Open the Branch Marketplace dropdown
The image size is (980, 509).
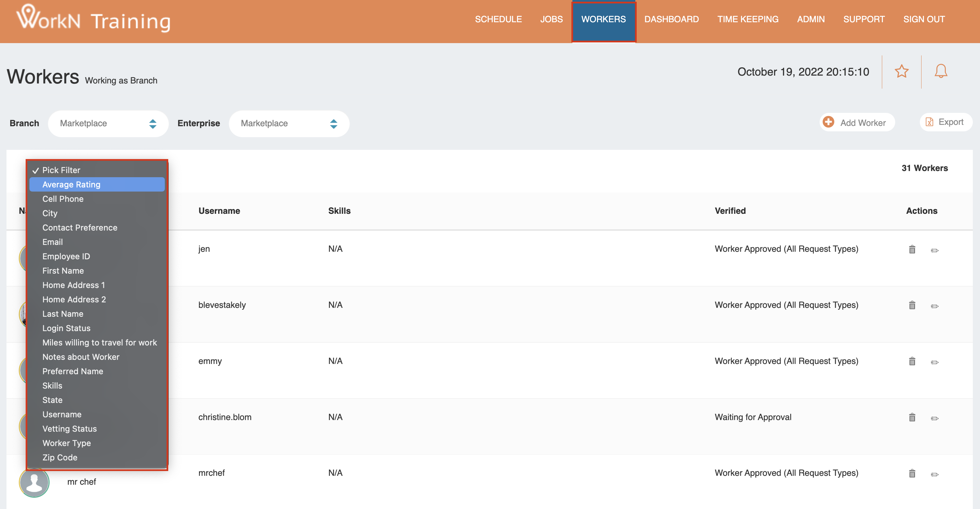pos(108,123)
